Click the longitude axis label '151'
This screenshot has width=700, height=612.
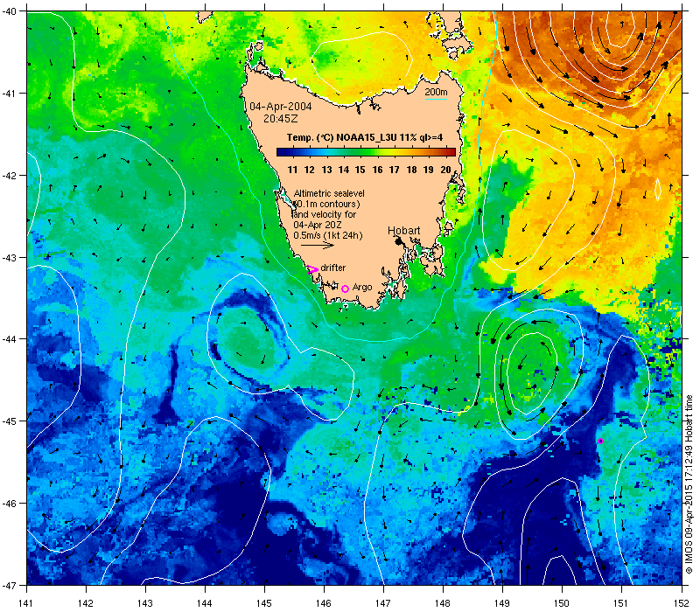coord(621,603)
